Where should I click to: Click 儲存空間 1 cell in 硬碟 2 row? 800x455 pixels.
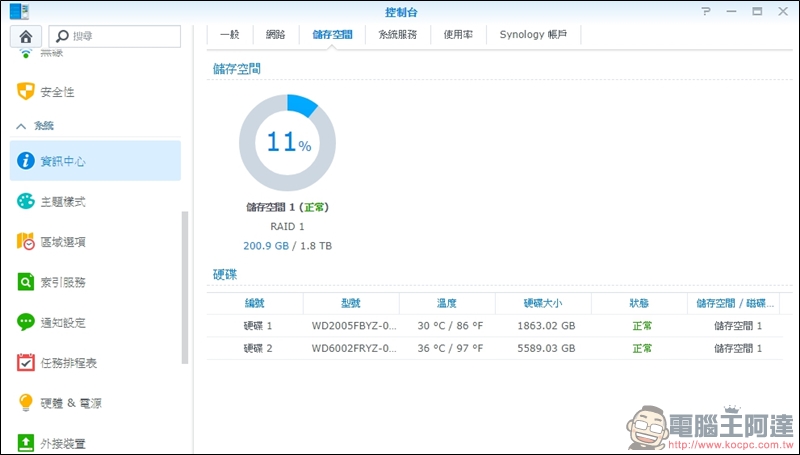pos(738,348)
